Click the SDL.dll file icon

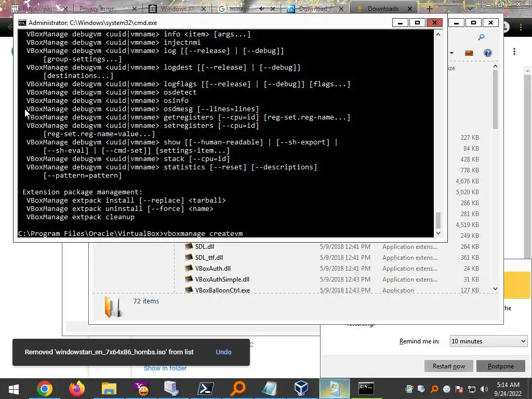[x=189, y=246]
